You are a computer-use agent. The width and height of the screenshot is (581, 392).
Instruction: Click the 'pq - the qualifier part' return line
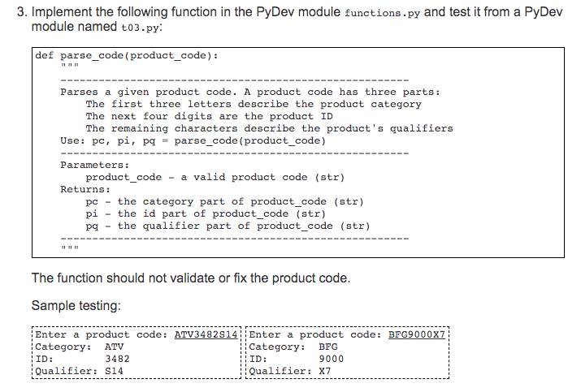[228, 226]
